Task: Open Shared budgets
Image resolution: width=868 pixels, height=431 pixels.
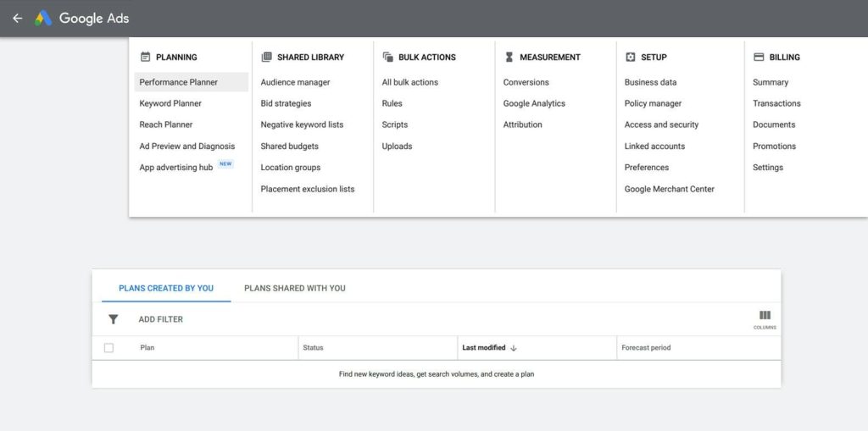Action: [290, 146]
